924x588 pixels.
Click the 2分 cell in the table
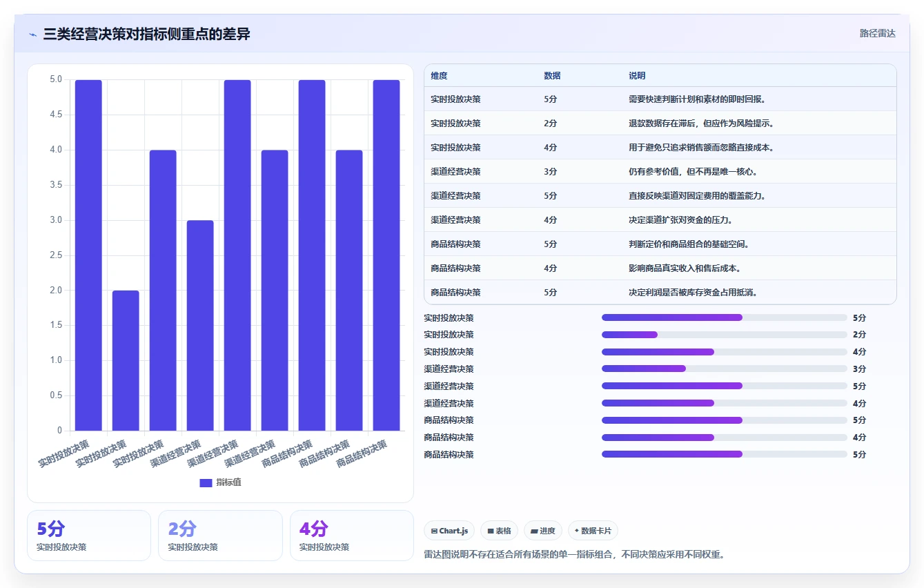pos(551,124)
